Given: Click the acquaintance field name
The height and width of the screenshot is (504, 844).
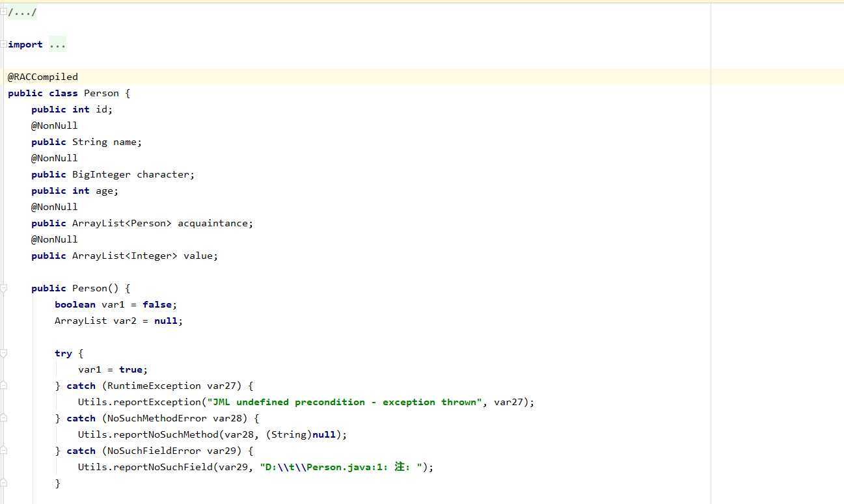Looking at the screenshot, I should (213, 223).
